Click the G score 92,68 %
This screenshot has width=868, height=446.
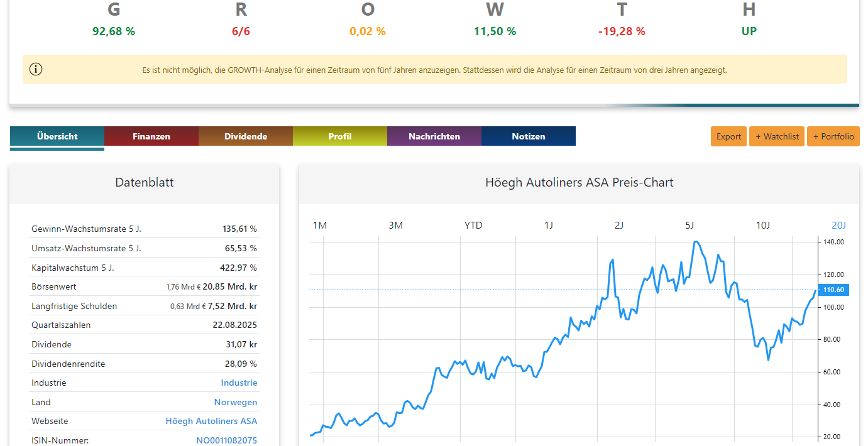coord(114,31)
